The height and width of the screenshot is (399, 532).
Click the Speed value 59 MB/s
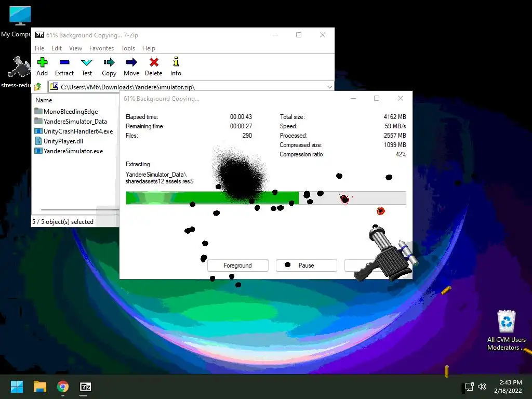[x=395, y=126]
